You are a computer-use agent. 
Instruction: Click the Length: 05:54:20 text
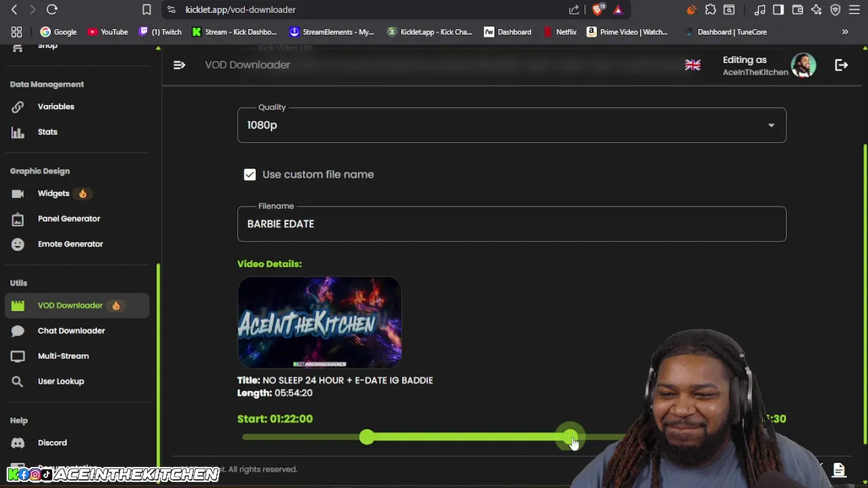[x=275, y=393]
